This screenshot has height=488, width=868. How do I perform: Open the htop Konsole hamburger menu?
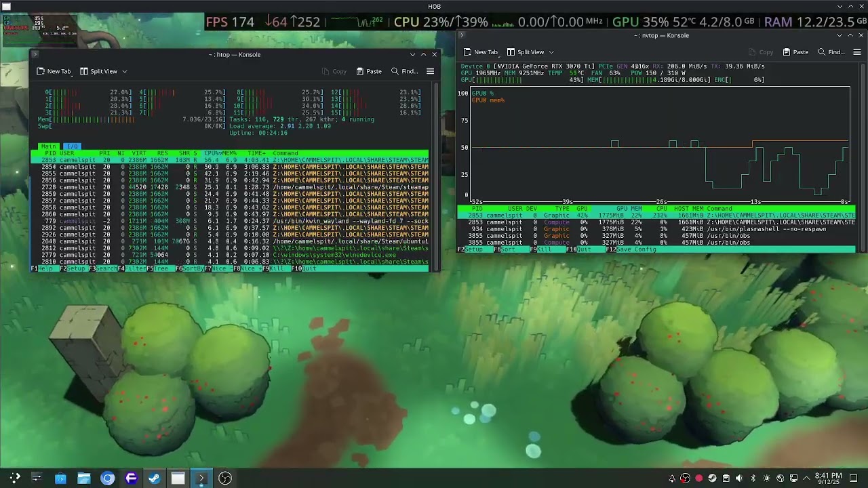coord(430,71)
